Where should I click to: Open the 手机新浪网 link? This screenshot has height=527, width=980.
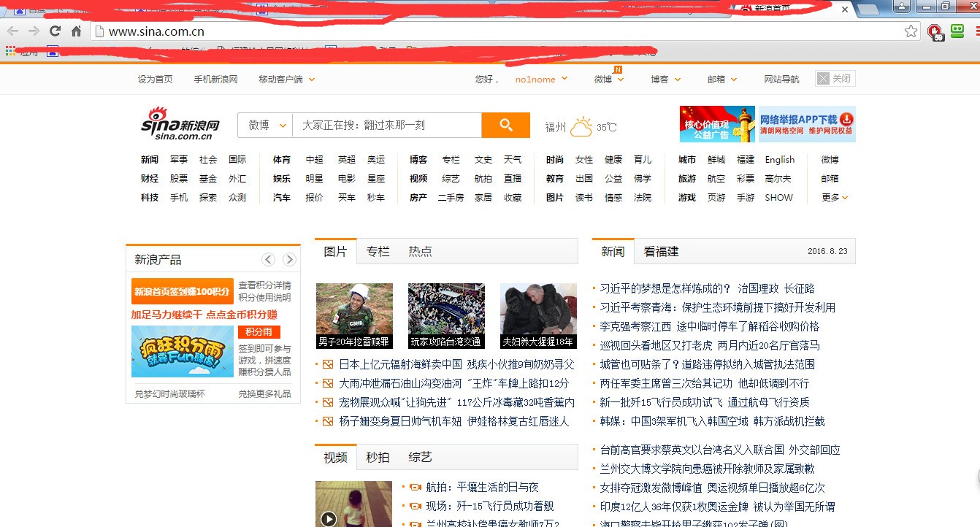point(215,80)
